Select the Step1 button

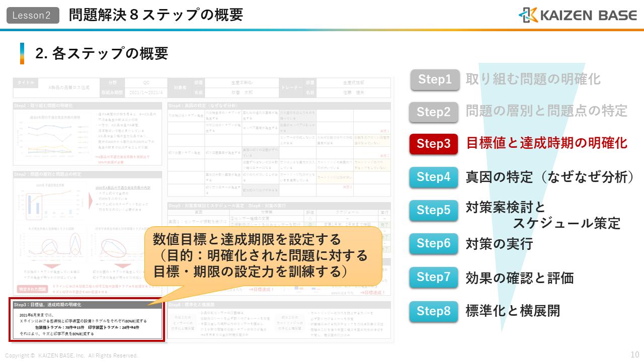[435, 79]
